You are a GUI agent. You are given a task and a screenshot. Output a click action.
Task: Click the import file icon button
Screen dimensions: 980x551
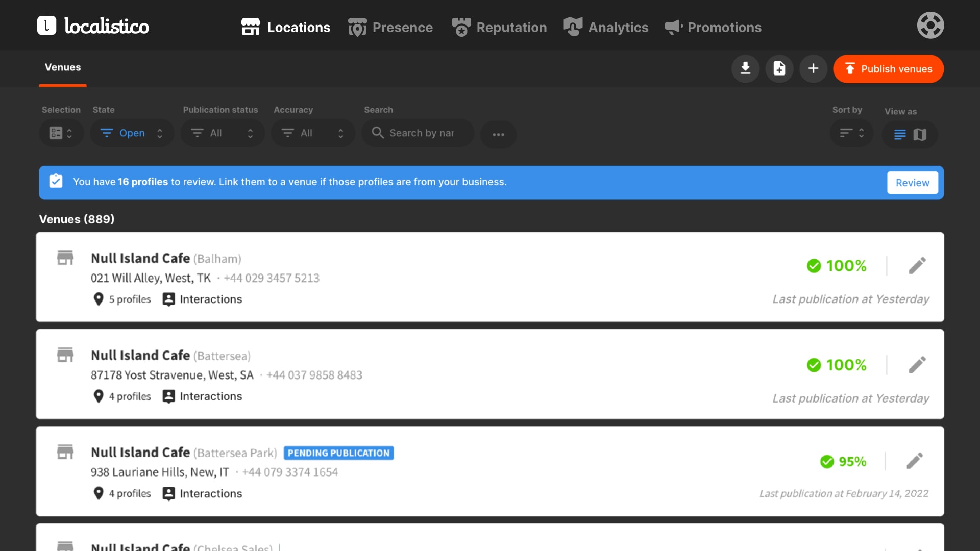[779, 68]
